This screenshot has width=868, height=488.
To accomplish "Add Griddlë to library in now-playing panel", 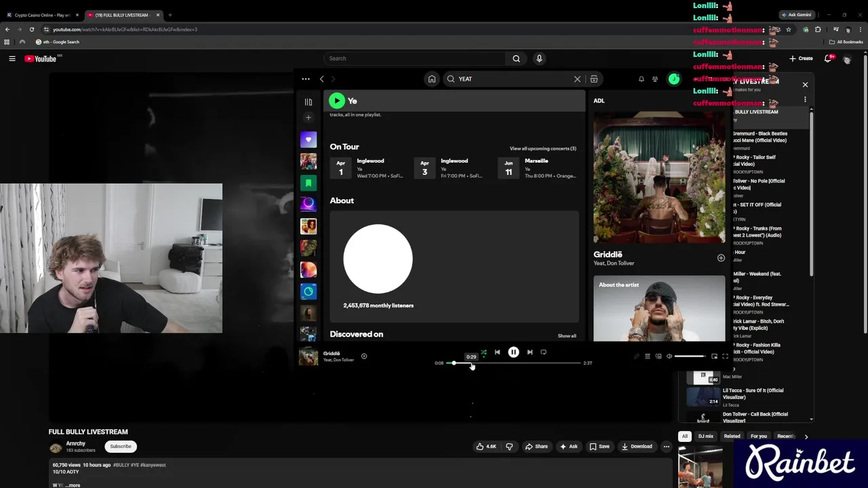I will coord(721,258).
